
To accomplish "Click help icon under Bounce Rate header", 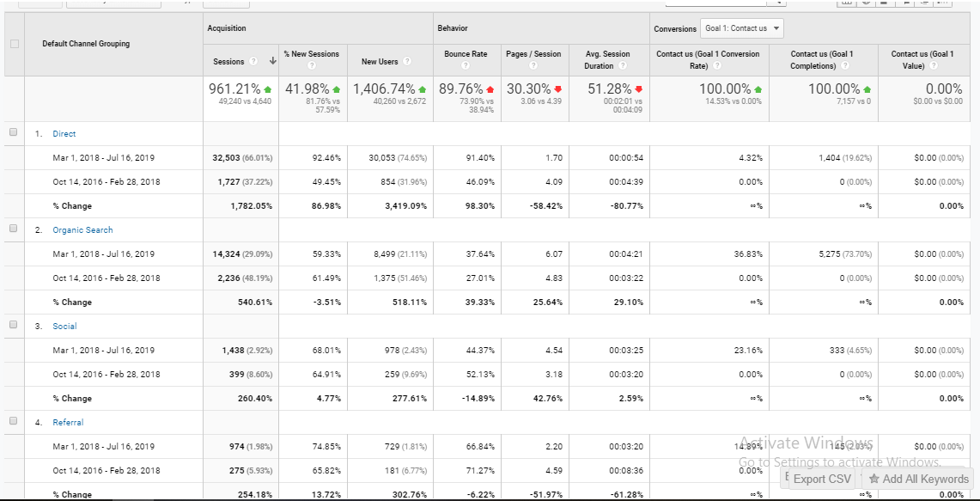I will click(465, 66).
